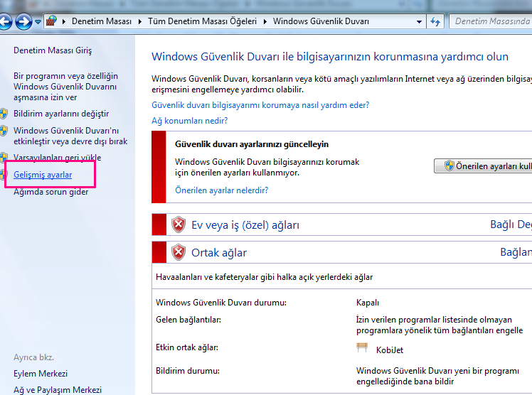The image size is (532, 395).
Task: Select Windows Güvenlik Duvarı breadcrumb
Action: click(321, 21)
